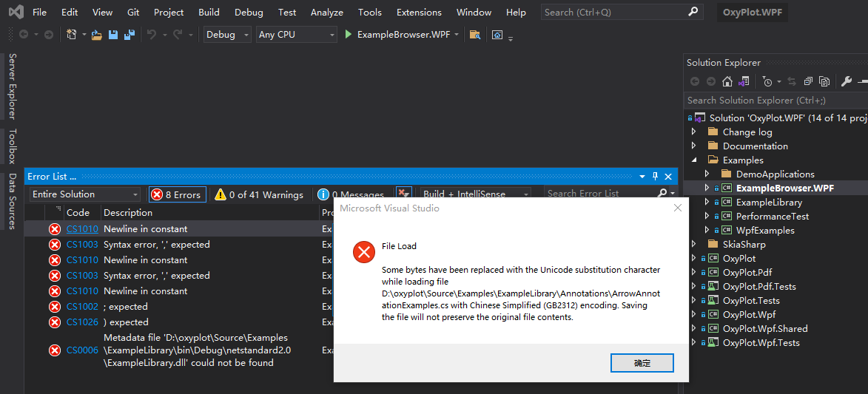Toggle the 0 of 41 Warnings filter
This screenshot has height=394, width=868.
pyautogui.click(x=259, y=194)
